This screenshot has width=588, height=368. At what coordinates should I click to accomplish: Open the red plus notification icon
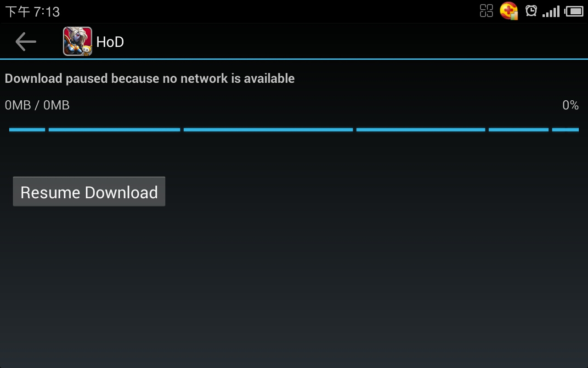[x=509, y=11]
